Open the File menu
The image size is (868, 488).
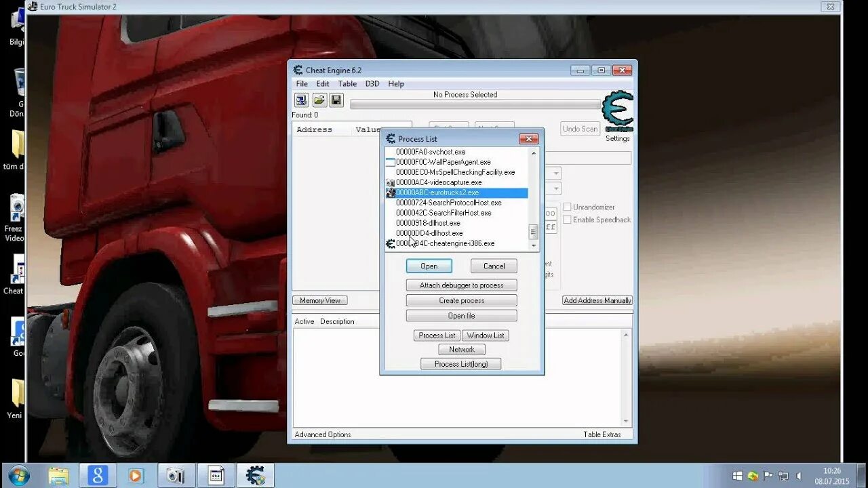pyautogui.click(x=302, y=84)
